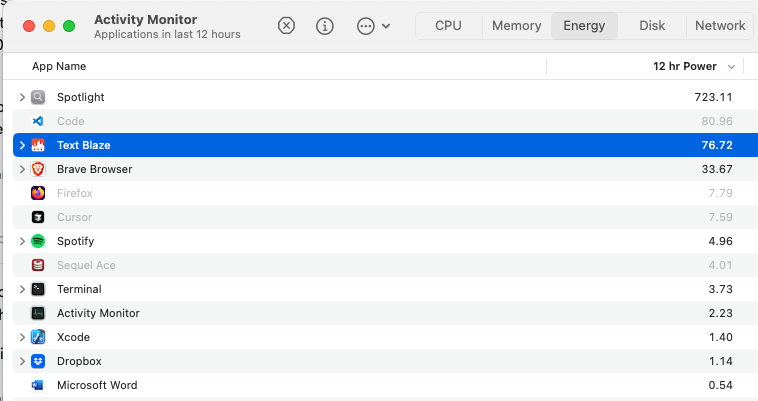
Task: Click the 3.73 power value
Action: pos(720,289)
